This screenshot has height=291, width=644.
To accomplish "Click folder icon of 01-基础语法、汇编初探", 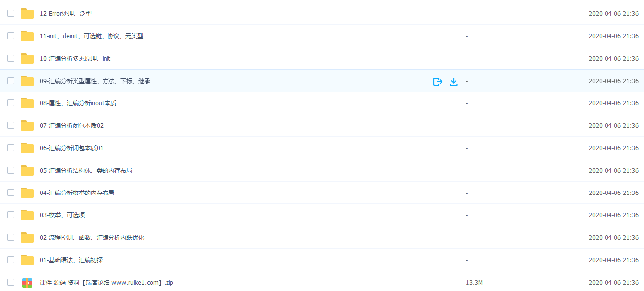I will click(x=27, y=260).
